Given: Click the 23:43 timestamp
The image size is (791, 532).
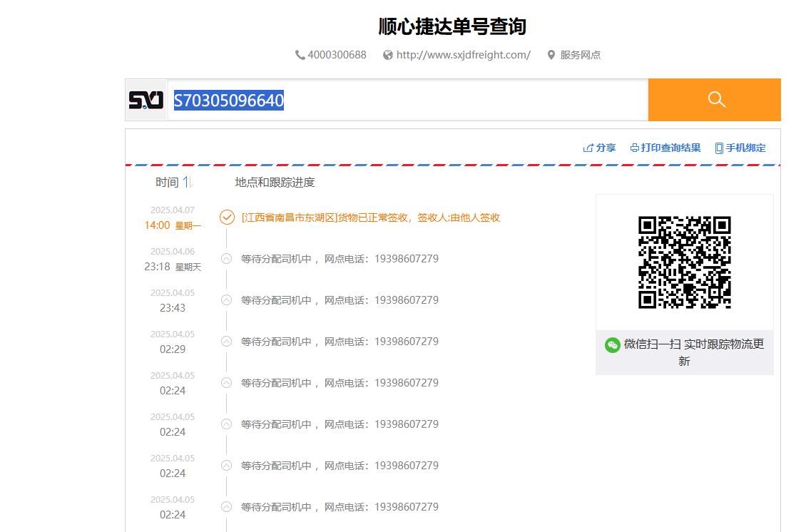Looking at the screenshot, I should click(173, 308).
